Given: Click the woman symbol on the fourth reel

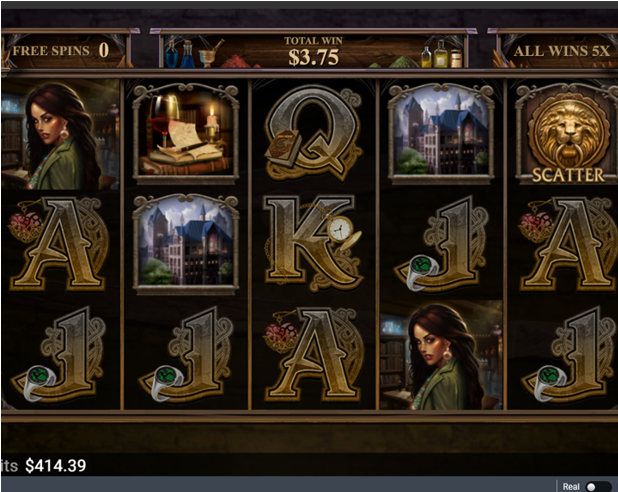Looking at the screenshot, I should 441,354.
